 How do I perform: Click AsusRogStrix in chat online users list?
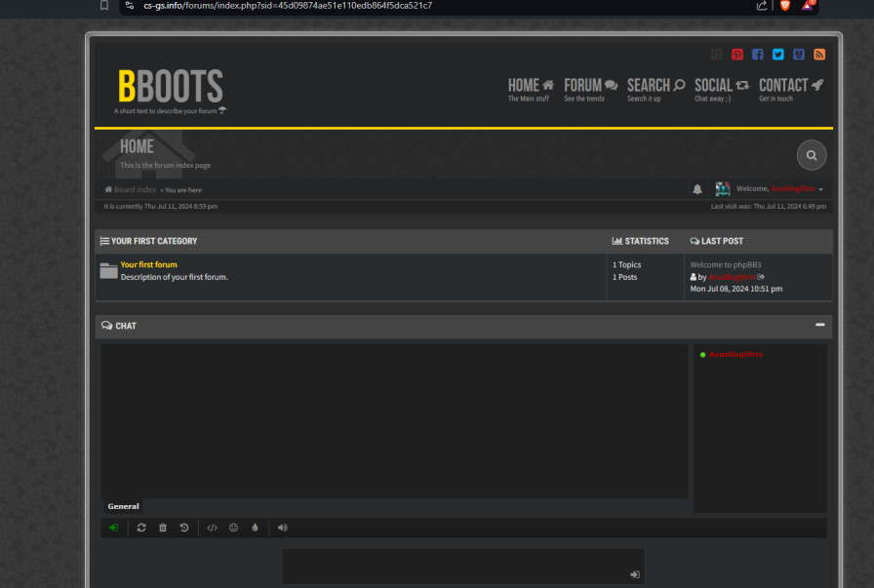coord(735,355)
